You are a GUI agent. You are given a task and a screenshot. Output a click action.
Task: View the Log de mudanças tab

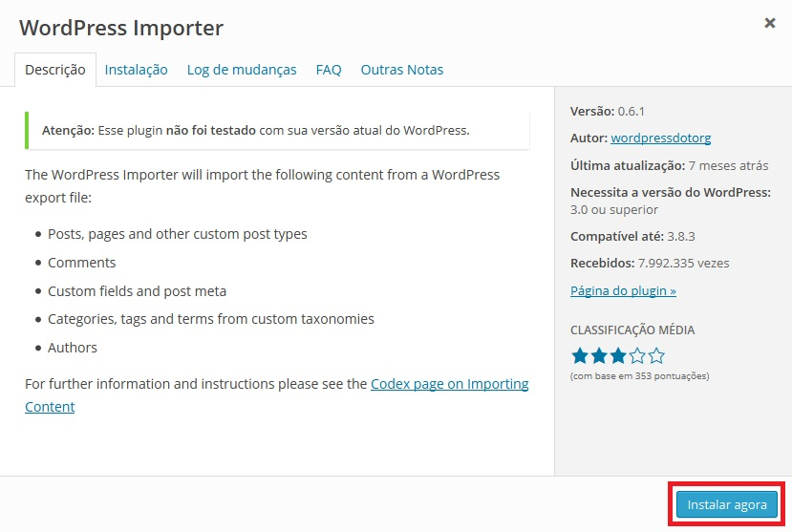click(x=242, y=70)
